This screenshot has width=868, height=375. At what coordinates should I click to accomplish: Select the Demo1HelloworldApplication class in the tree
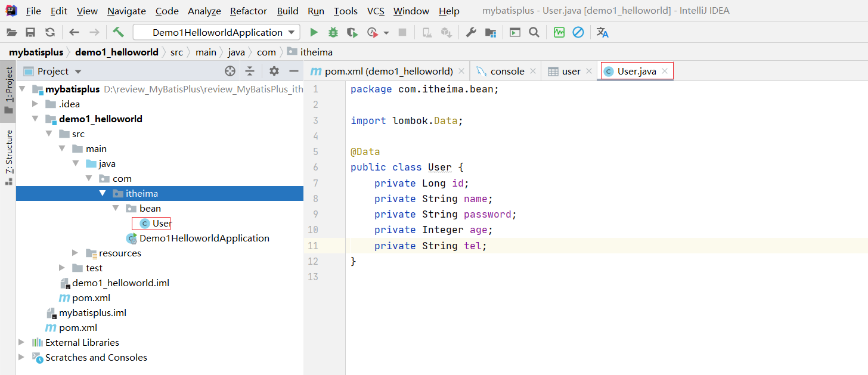click(204, 238)
